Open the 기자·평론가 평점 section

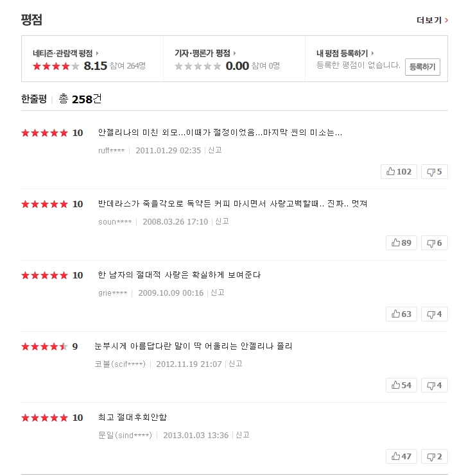(205, 53)
